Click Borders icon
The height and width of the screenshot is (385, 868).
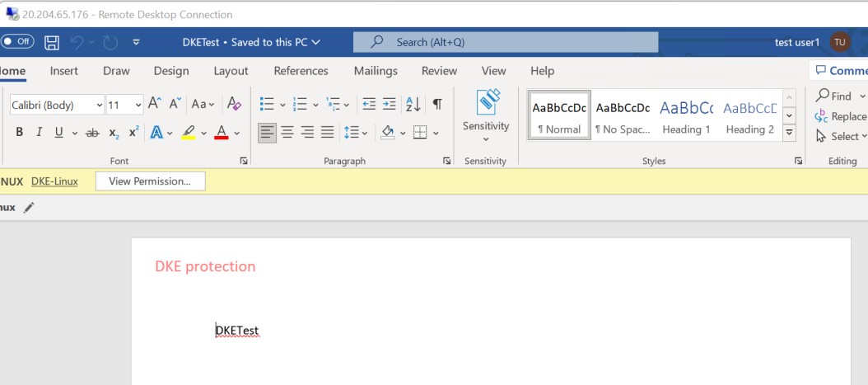coord(420,133)
